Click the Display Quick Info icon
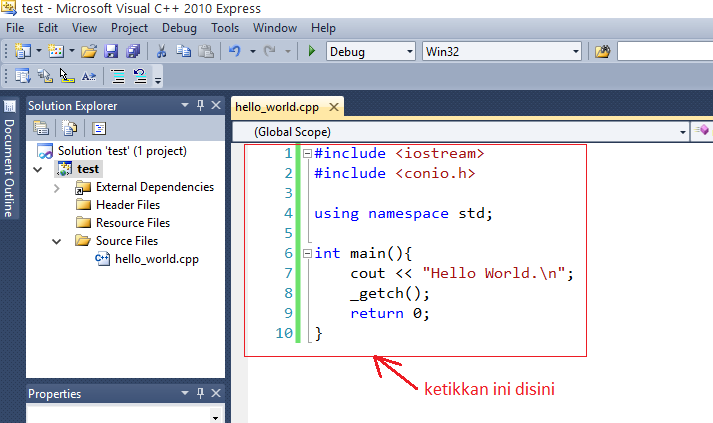The image size is (713, 423). (x=67, y=76)
